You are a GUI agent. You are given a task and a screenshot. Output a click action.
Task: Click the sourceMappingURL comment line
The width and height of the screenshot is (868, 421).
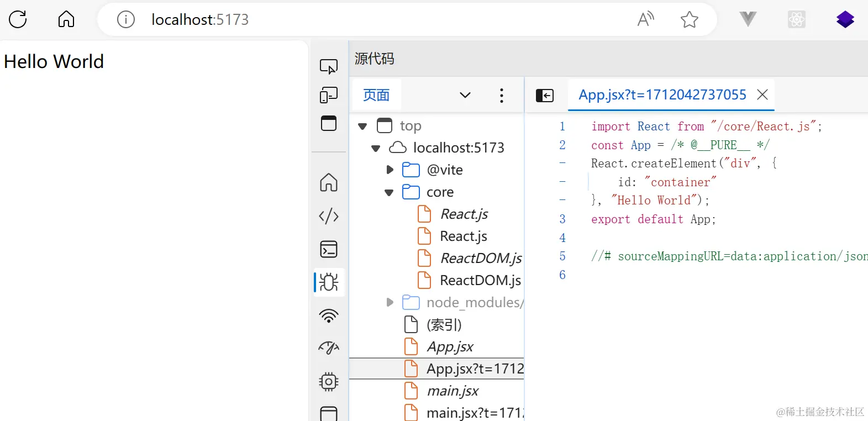(729, 256)
